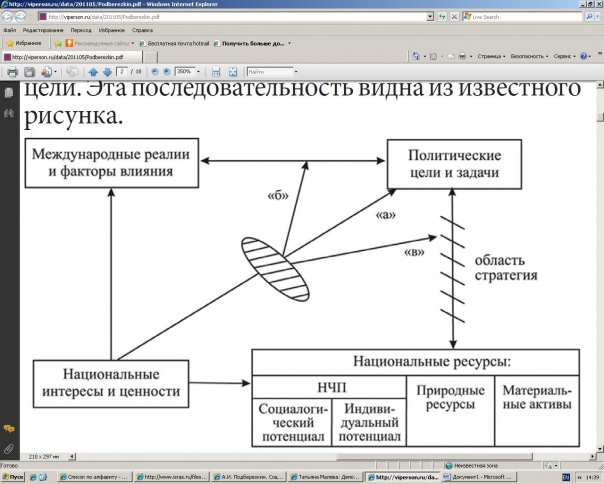Open the Файл menu
The width and height of the screenshot is (604, 484).
pos(10,31)
